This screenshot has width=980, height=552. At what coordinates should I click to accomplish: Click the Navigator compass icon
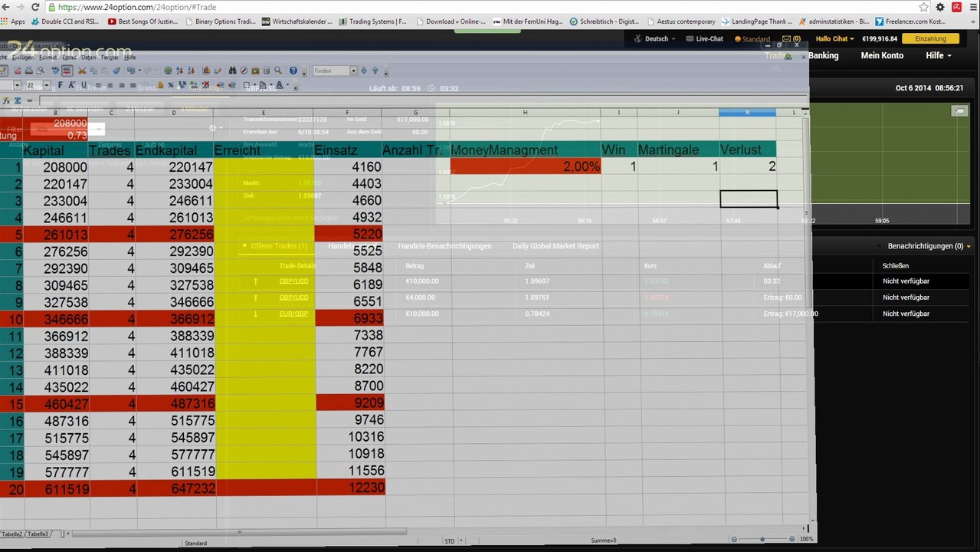(244, 71)
